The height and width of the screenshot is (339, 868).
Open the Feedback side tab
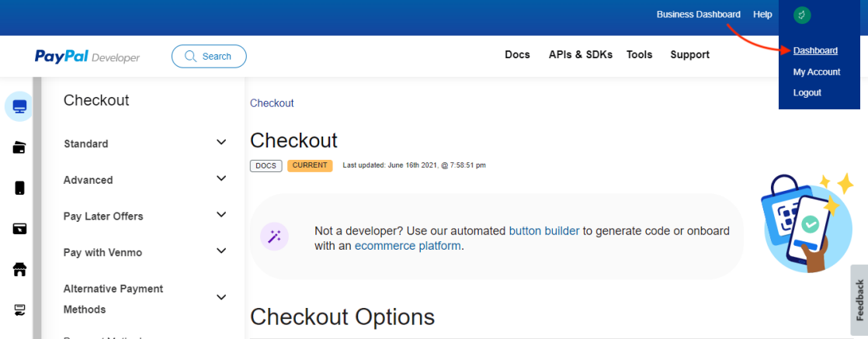click(859, 300)
